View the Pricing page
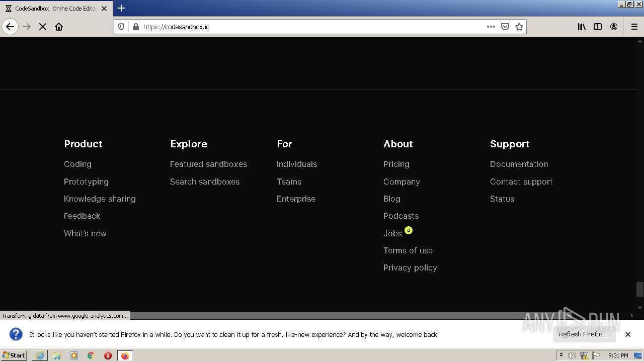Viewport: 644px width, 362px height. pos(396,164)
